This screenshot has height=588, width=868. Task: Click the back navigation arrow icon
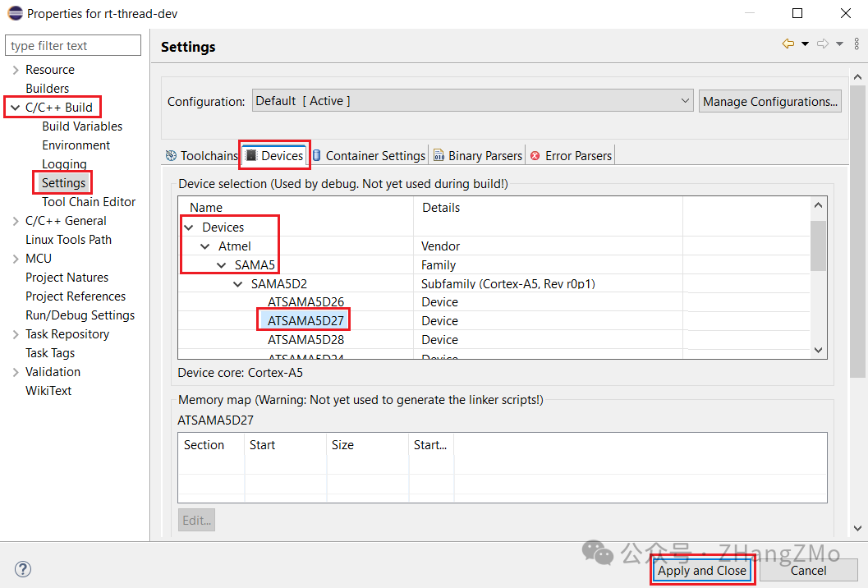tap(788, 44)
